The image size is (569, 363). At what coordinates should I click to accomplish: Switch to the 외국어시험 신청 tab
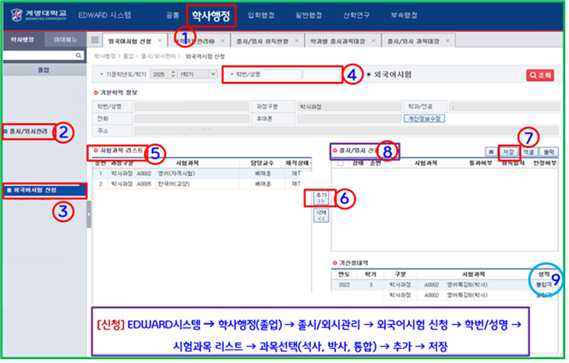pos(130,41)
